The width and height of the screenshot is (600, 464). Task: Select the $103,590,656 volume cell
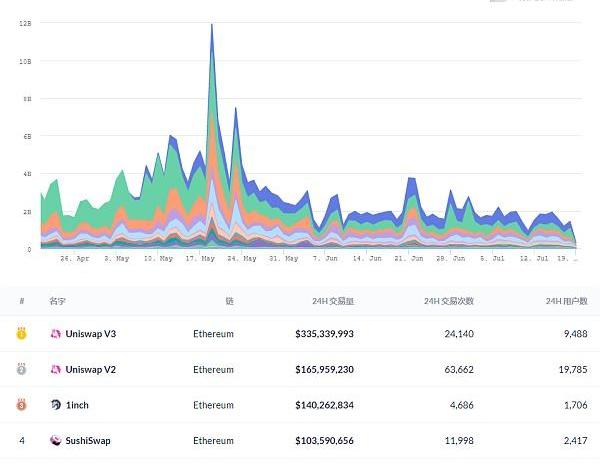click(x=324, y=441)
